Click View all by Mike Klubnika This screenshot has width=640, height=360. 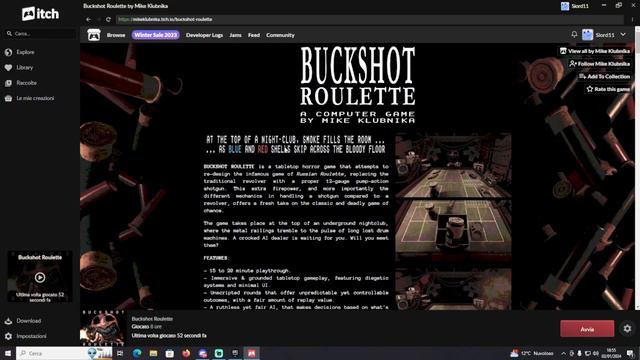tap(595, 51)
